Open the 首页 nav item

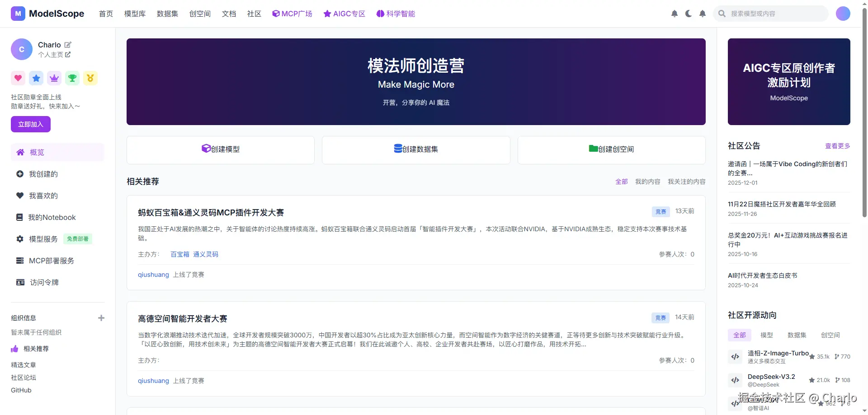click(x=106, y=14)
